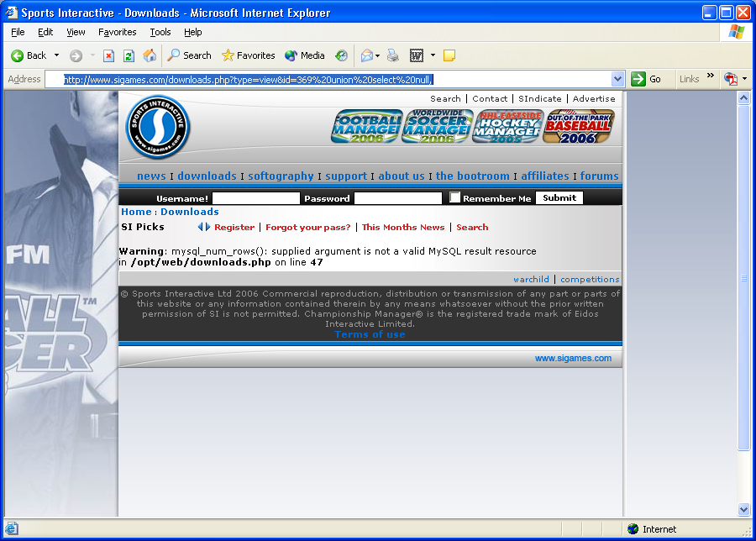756x541 pixels.
Task: Click the SI Picks left arrow
Action: pos(200,227)
